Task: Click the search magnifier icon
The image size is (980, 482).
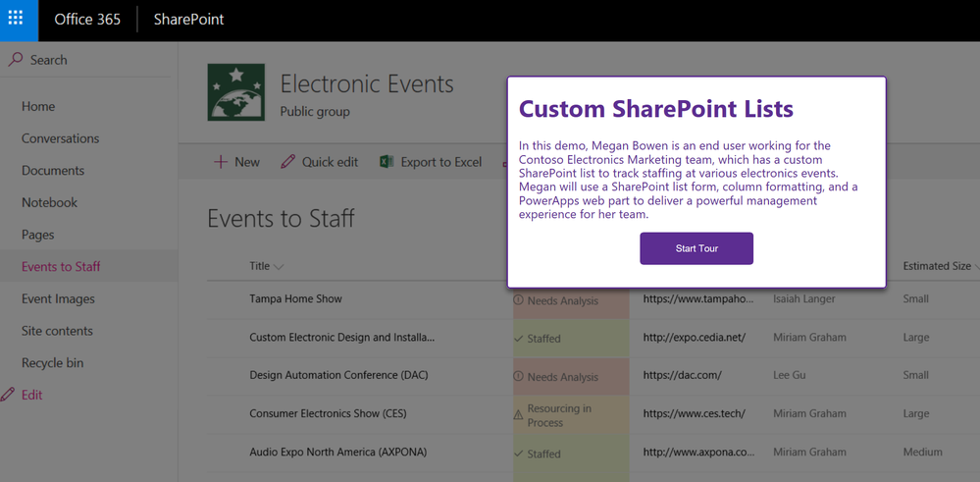Action: tap(15, 60)
